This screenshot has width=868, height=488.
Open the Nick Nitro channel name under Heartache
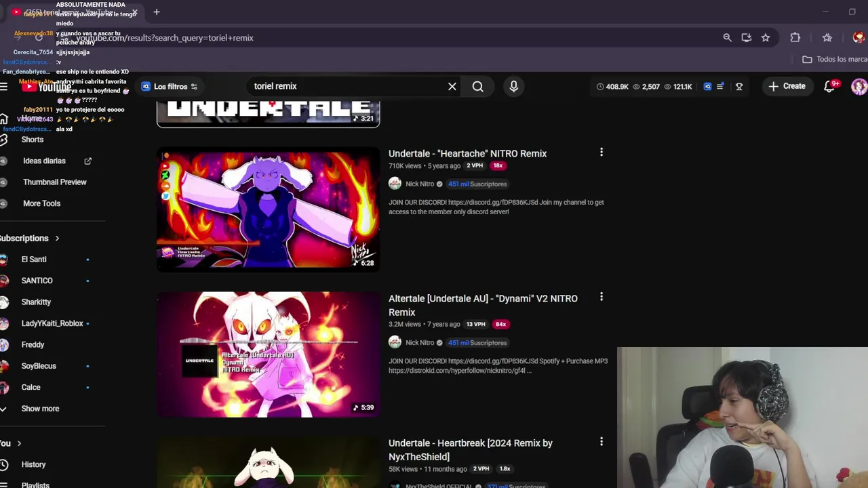coord(419,184)
